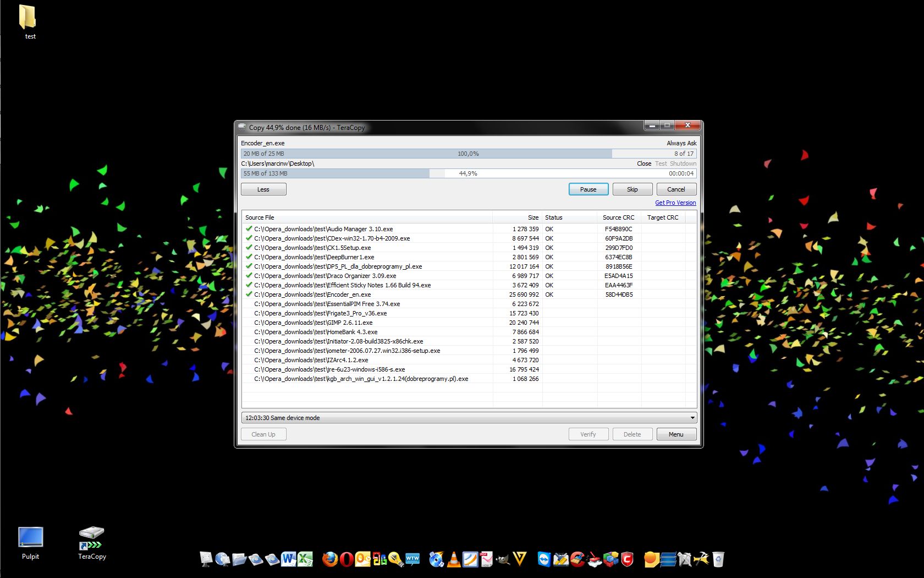Open the blue stacked bars dock icon
Viewport: 924px width, 578px height.
pos(667,559)
